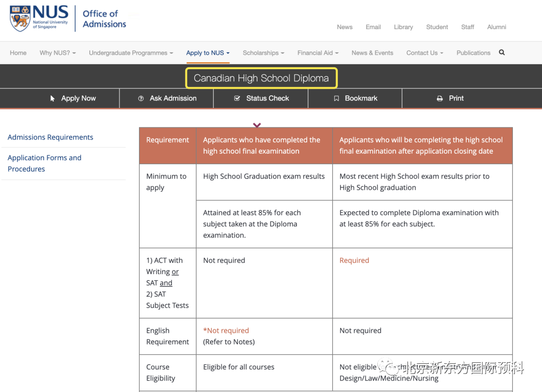Click the Library link in top bar
542x392 pixels.
(403, 27)
